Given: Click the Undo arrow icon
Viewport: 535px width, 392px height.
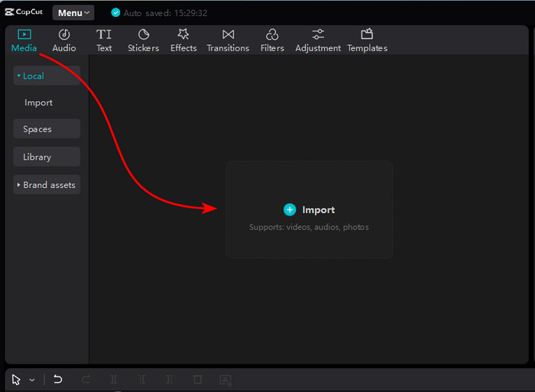Looking at the screenshot, I should click(x=58, y=379).
